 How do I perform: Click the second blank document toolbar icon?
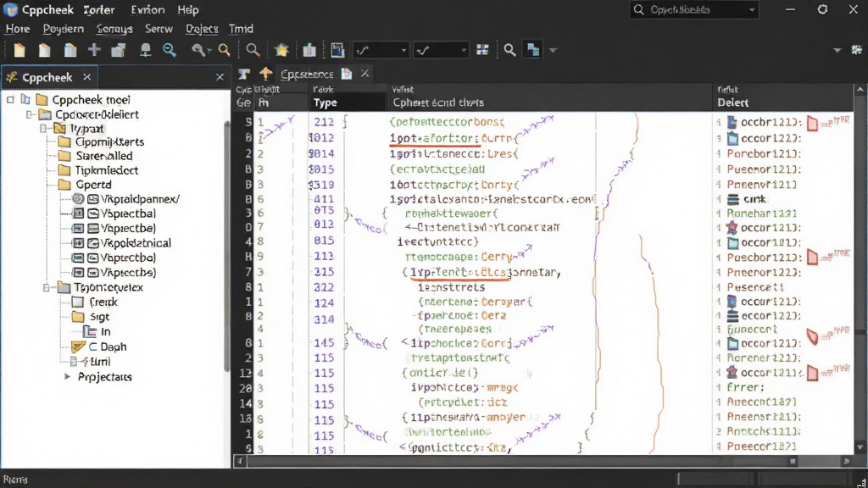tap(44, 50)
